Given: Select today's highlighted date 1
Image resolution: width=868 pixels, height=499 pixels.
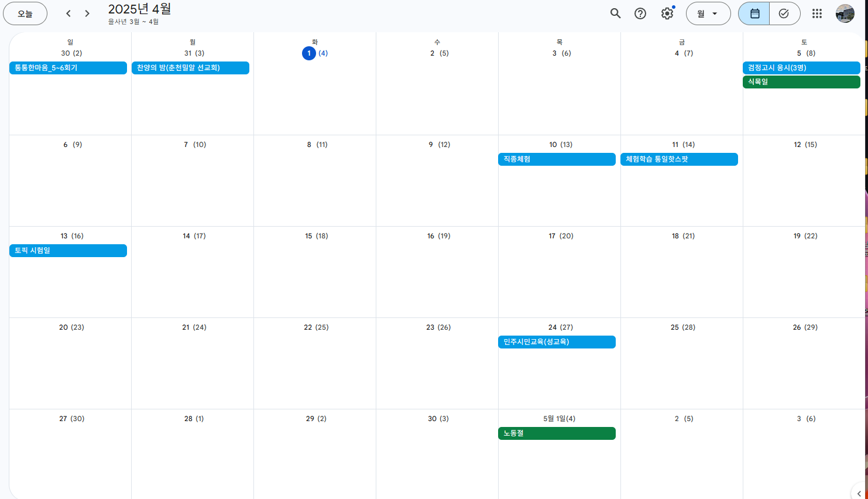Looking at the screenshot, I should [x=309, y=53].
